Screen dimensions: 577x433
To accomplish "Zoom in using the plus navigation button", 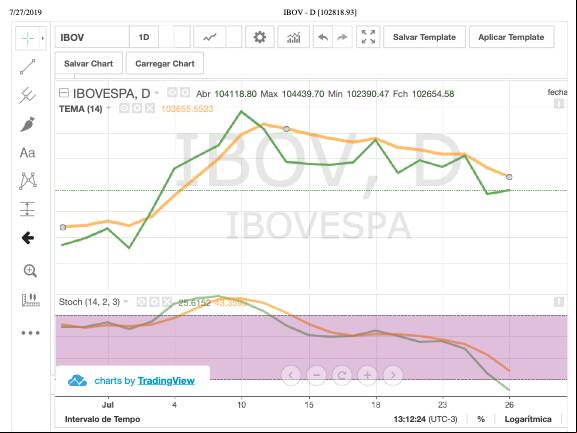I will [x=367, y=375].
